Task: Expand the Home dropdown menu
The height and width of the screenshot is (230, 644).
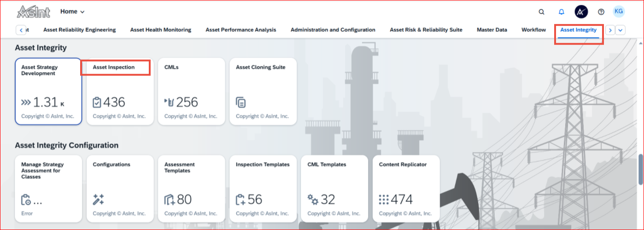Action: (72, 12)
